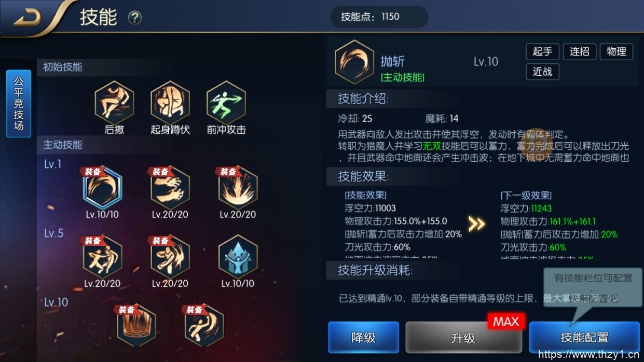The height and width of the screenshot is (362, 644).
Task: Open the skills help question mark
Action: 135,18
